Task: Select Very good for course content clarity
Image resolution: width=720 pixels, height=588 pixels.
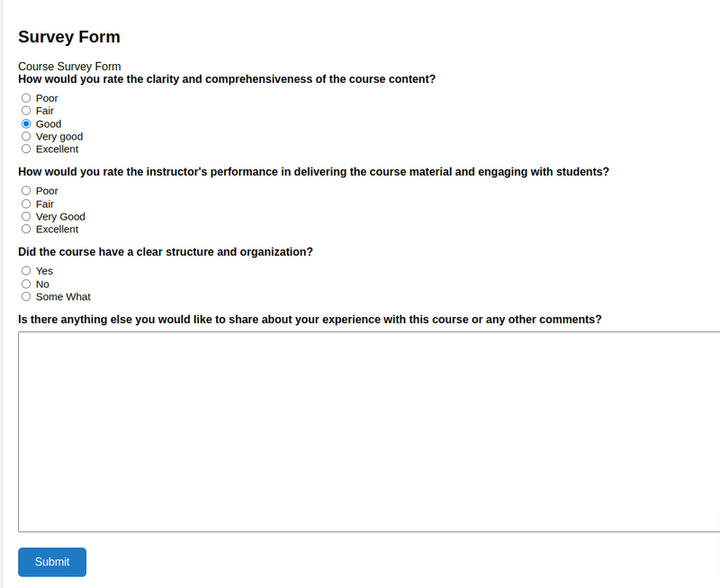Action: point(26,136)
